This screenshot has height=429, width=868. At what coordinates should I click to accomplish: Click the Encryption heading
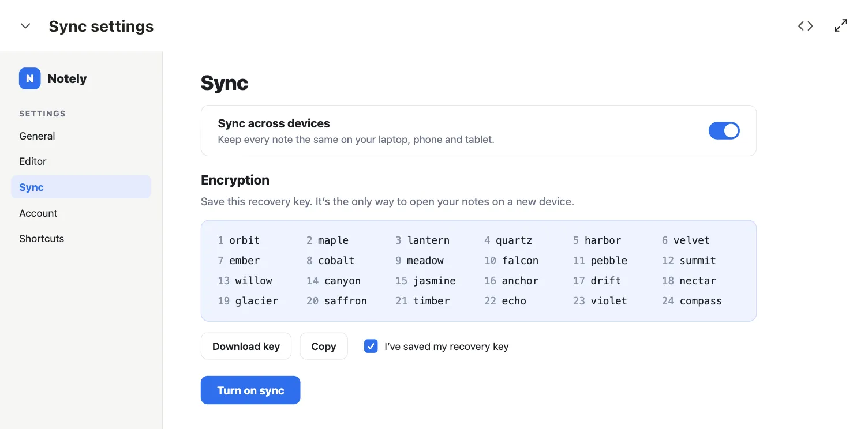(x=235, y=180)
